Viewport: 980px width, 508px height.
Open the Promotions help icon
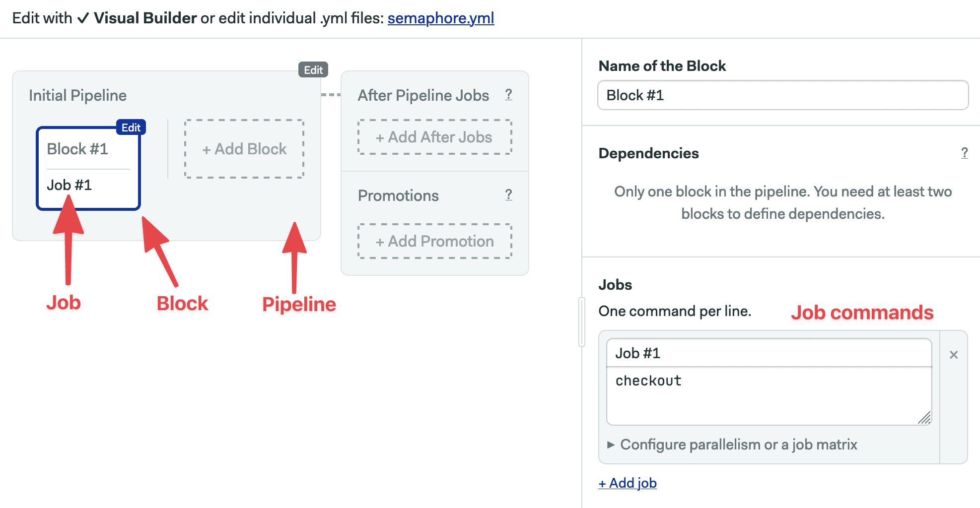(x=509, y=195)
